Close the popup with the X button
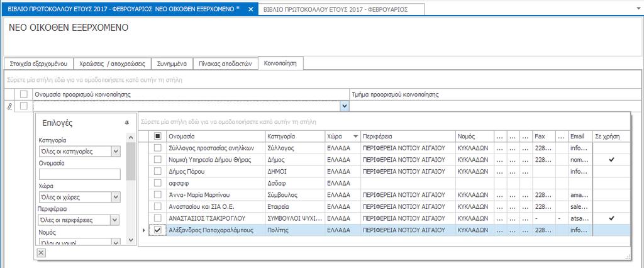The image size is (644, 268). click(x=41, y=253)
